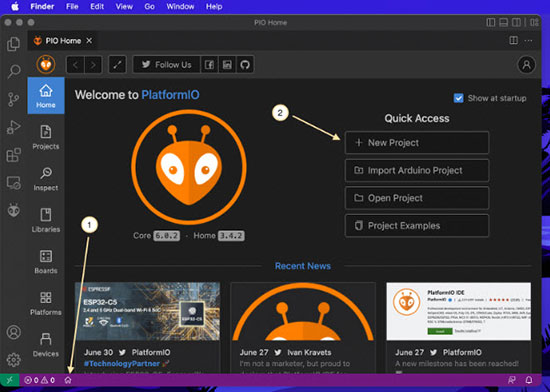This screenshot has height=392, width=550.
Task: Open the ESP32-C5 news thumbnail
Action: coord(147,311)
